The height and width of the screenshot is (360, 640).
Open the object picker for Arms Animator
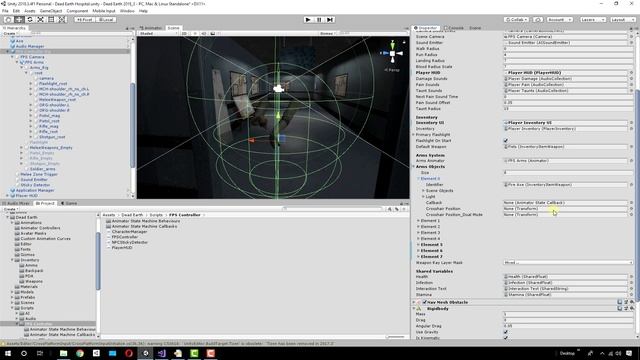(631, 161)
